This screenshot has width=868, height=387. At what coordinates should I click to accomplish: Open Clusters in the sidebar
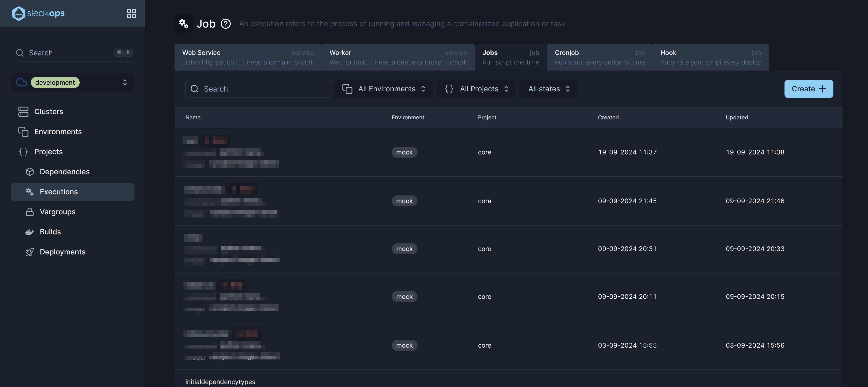click(x=72, y=111)
